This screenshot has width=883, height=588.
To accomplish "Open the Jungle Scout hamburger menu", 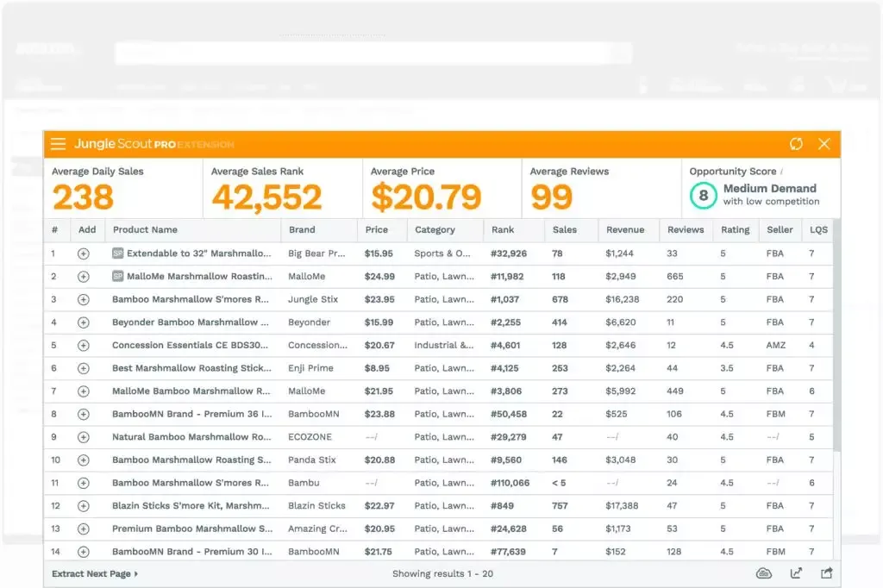I will [x=58, y=144].
